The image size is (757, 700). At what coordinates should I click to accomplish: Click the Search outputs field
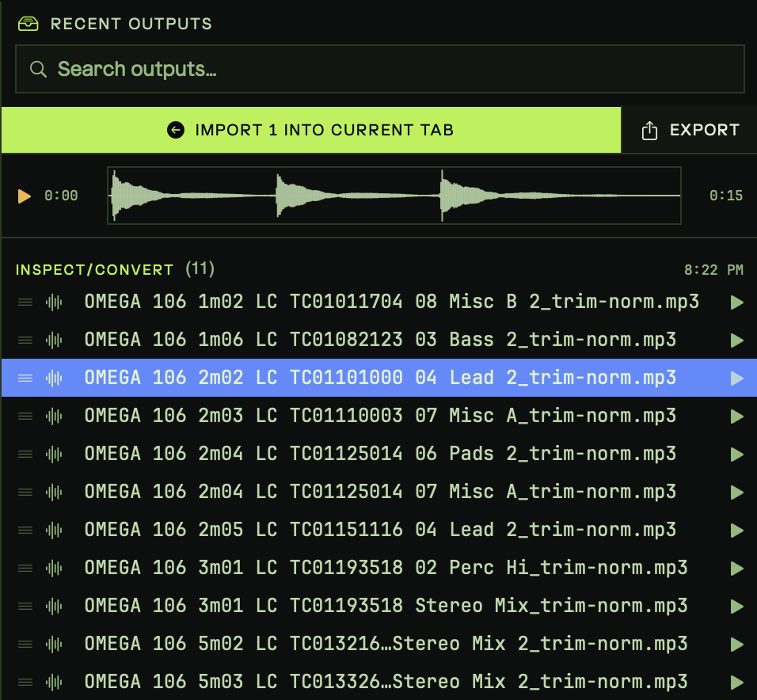380,69
